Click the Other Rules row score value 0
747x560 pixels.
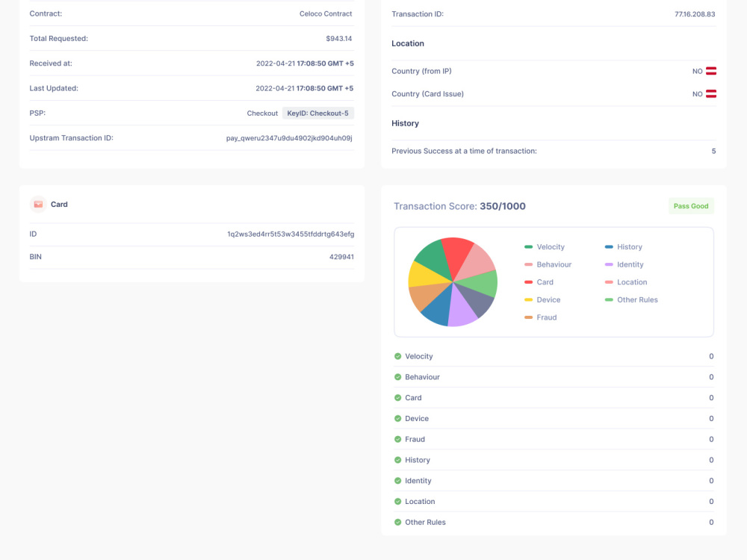[x=711, y=523]
